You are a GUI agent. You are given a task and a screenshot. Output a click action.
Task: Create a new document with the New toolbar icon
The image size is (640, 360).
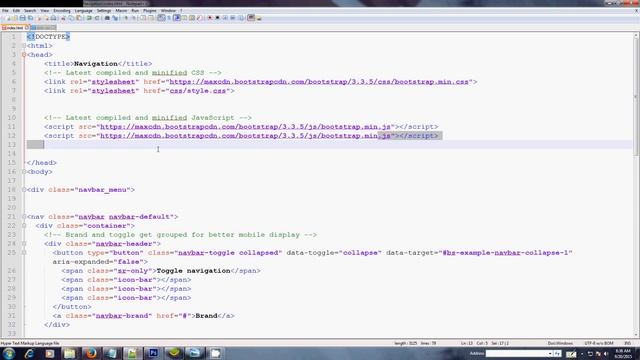click(x=7, y=18)
